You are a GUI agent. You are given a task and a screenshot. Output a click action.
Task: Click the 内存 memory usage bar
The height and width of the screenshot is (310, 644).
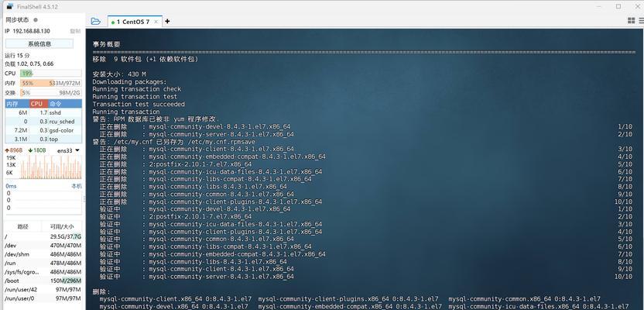[50, 83]
